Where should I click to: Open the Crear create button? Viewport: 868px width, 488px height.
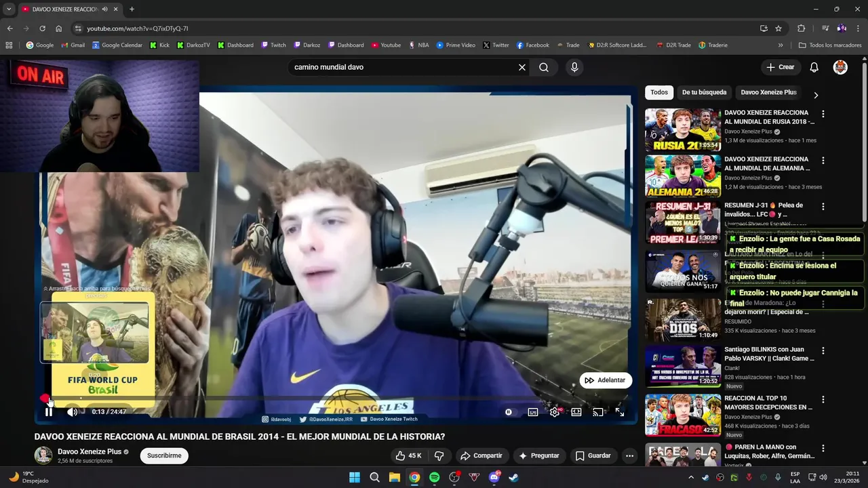781,67
